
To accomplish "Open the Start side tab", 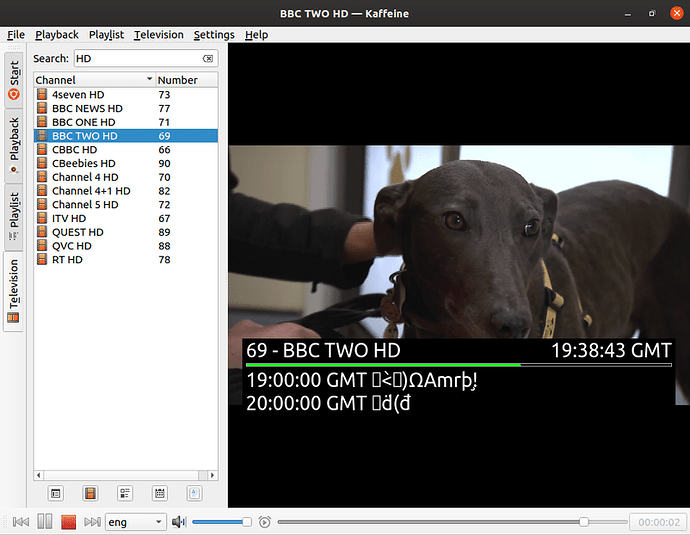I will [x=14, y=80].
